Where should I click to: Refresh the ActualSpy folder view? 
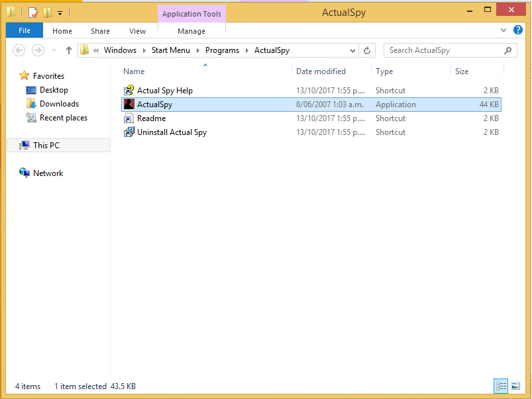367,50
